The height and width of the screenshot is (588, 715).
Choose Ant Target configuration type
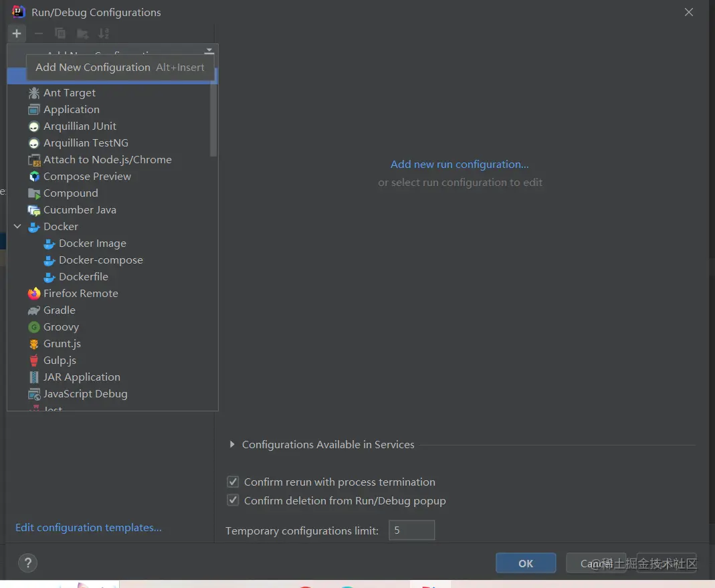pyautogui.click(x=70, y=93)
